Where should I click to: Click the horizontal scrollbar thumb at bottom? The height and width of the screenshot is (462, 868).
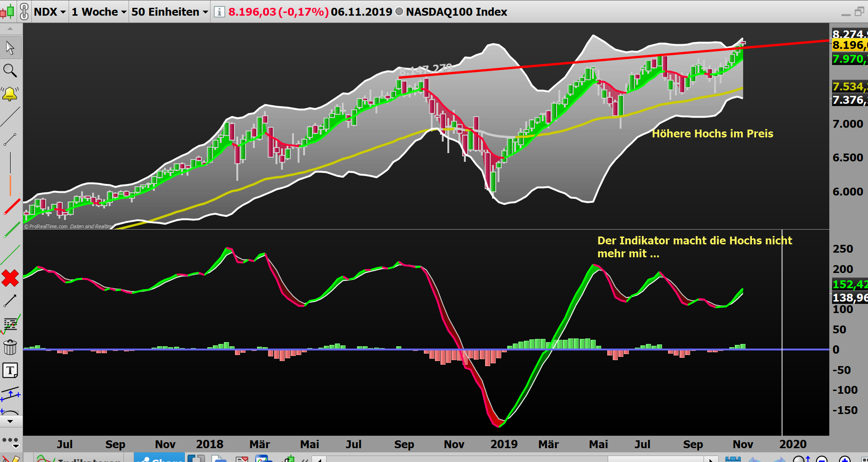pos(656,459)
